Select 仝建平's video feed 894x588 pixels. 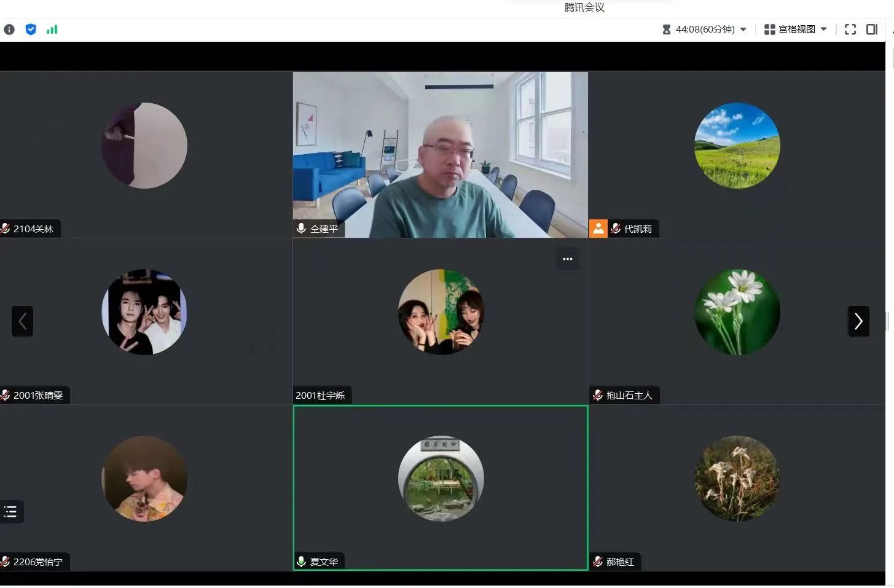(x=440, y=154)
